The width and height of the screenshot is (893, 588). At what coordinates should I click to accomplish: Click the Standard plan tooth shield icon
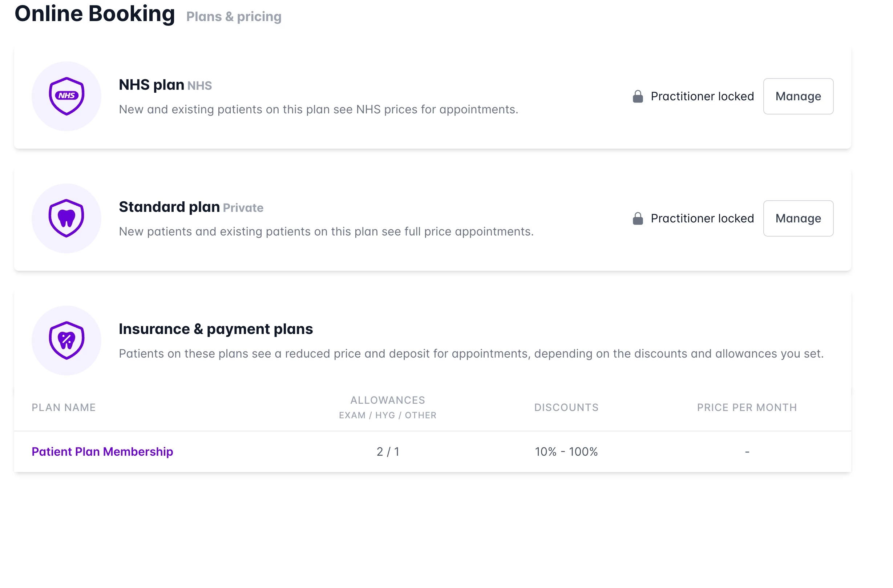(x=66, y=218)
